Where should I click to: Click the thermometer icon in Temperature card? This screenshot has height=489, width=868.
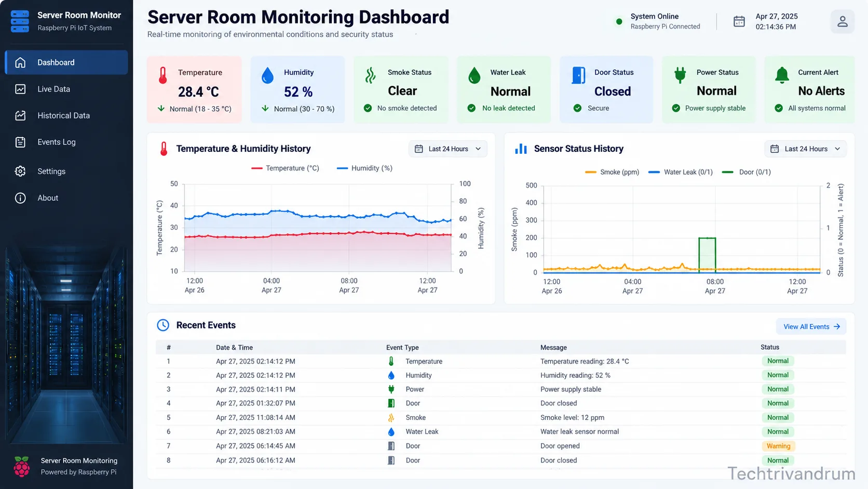coord(163,75)
